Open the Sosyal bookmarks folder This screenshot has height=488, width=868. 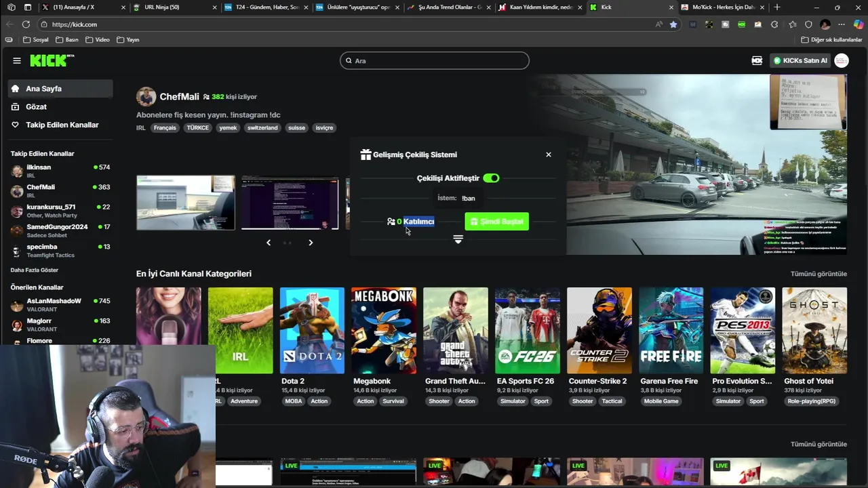point(36,39)
